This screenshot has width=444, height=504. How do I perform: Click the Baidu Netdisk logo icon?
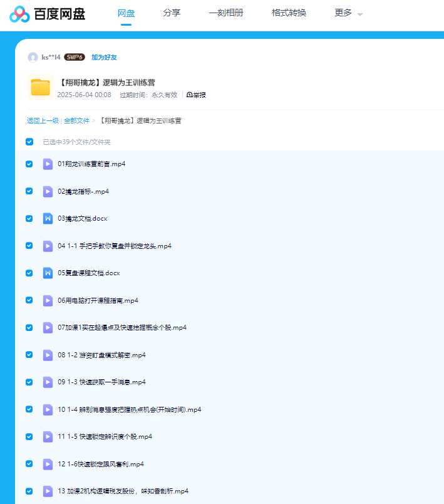[20, 14]
